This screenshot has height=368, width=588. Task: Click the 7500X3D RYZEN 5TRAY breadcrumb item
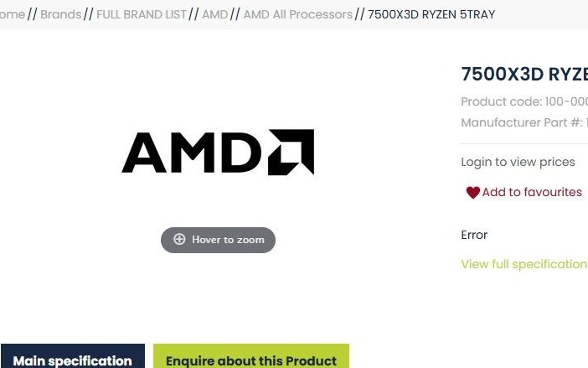431,14
